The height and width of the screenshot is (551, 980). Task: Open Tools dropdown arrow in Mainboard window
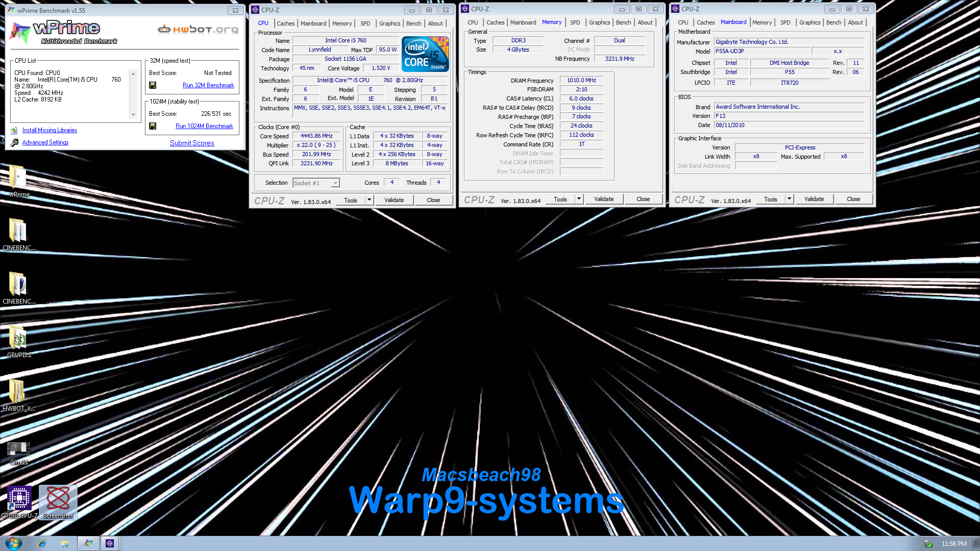coord(789,199)
